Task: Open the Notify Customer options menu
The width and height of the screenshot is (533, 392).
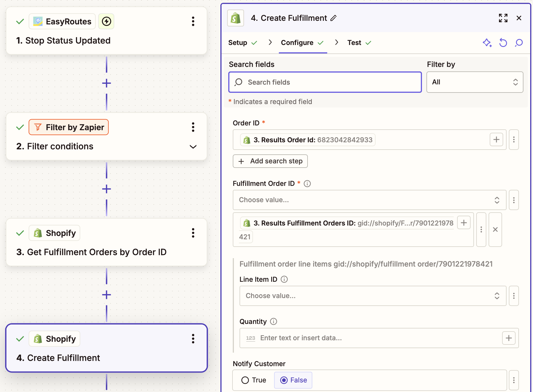Action: pos(514,380)
